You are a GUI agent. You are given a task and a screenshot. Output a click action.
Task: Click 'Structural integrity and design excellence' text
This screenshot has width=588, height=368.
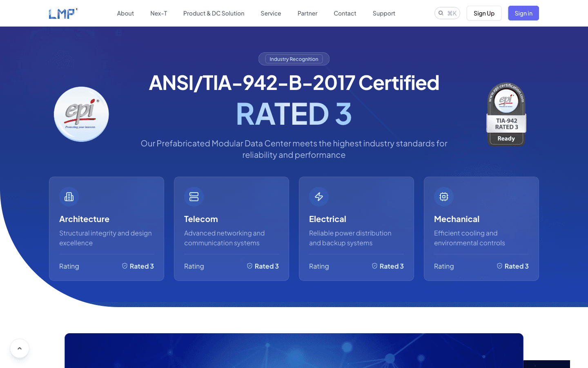point(105,238)
